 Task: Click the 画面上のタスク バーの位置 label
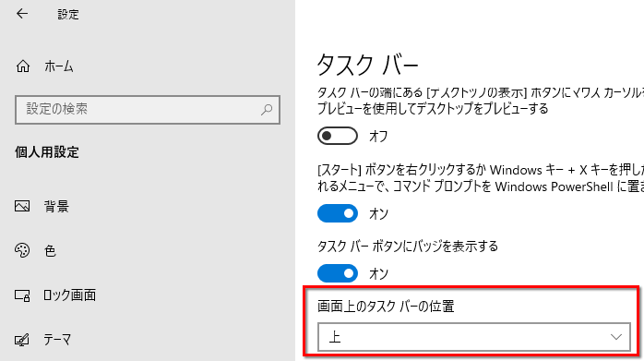[x=386, y=307]
